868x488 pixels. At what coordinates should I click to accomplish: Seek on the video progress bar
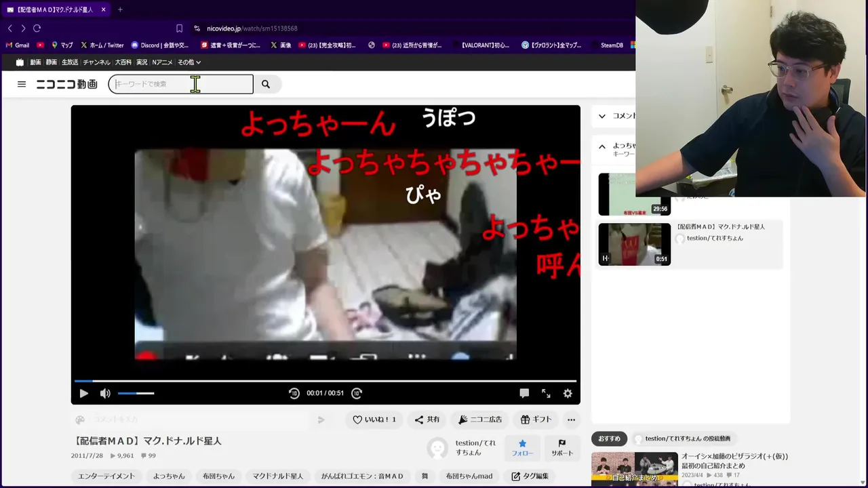325,381
